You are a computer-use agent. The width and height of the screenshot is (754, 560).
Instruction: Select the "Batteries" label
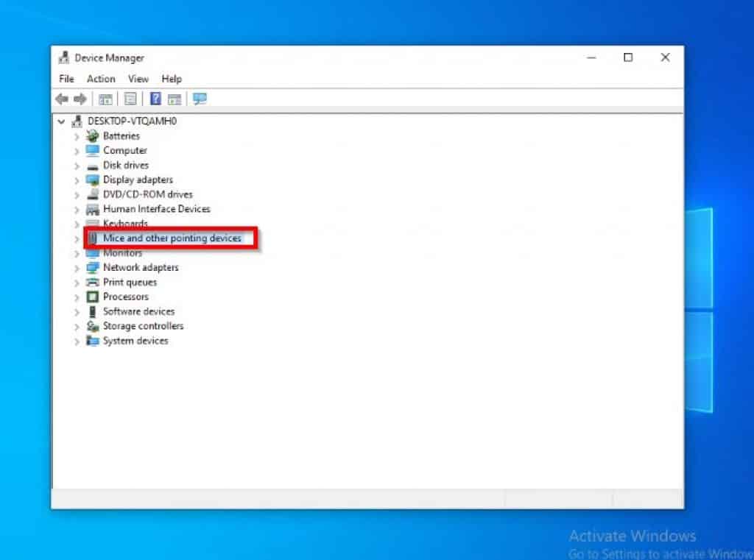121,136
